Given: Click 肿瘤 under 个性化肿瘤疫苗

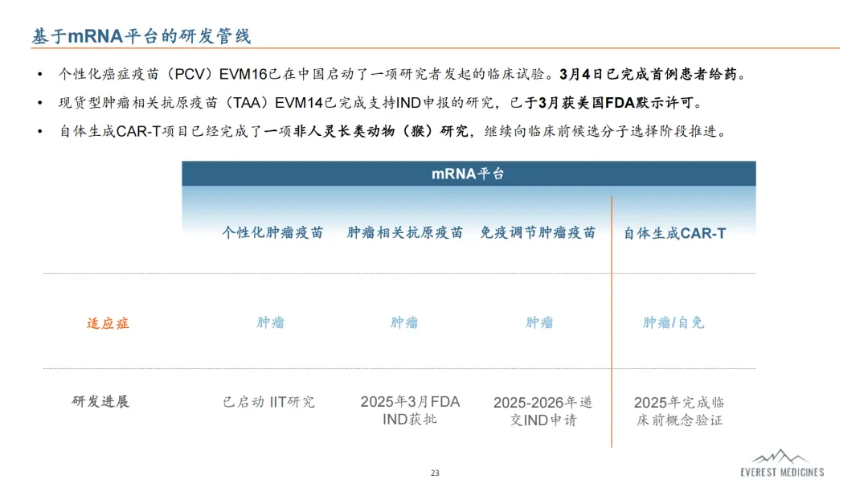Looking at the screenshot, I should [x=271, y=323].
